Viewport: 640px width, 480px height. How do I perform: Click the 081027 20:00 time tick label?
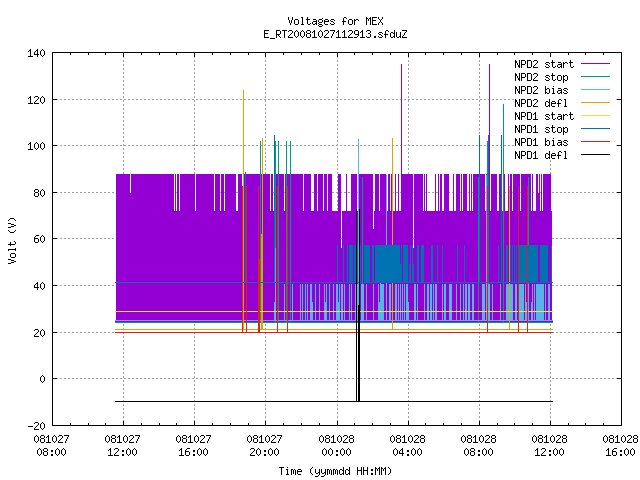(x=264, y=446)
